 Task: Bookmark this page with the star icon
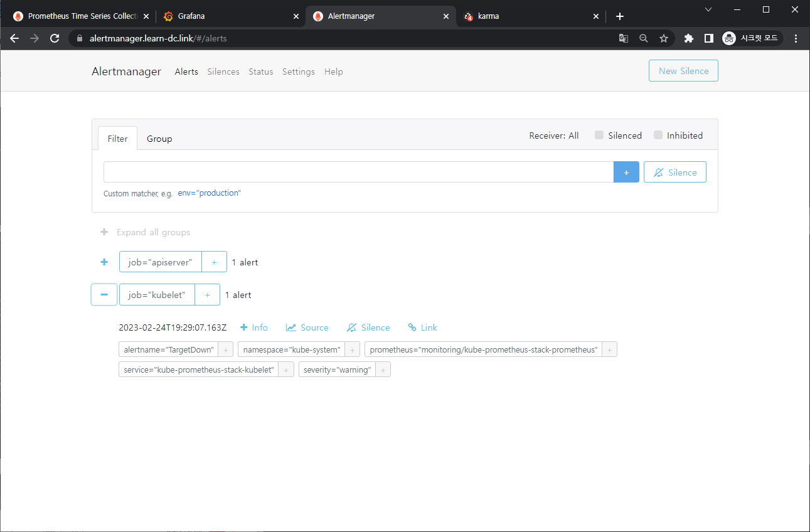[x=663, y=38]
